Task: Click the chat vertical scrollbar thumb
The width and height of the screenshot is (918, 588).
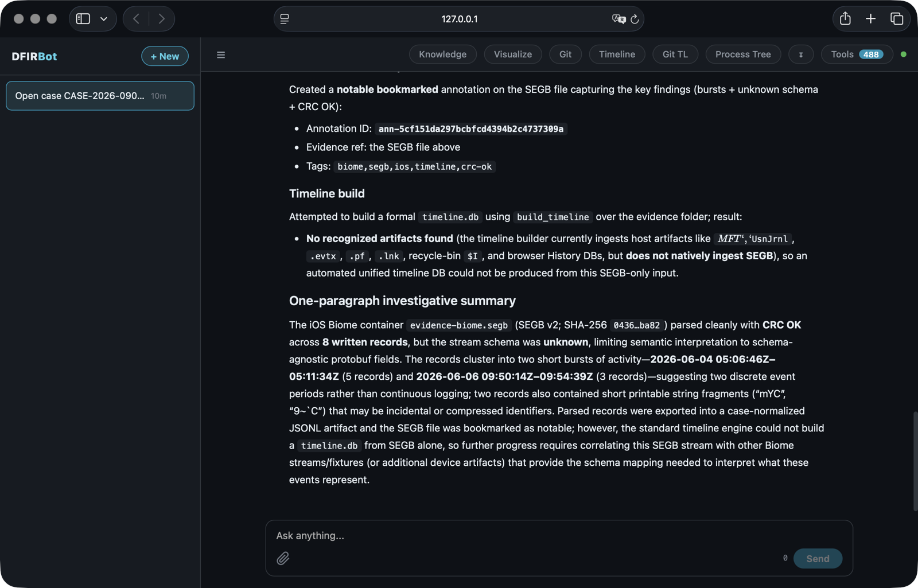Action: (915, 461)
